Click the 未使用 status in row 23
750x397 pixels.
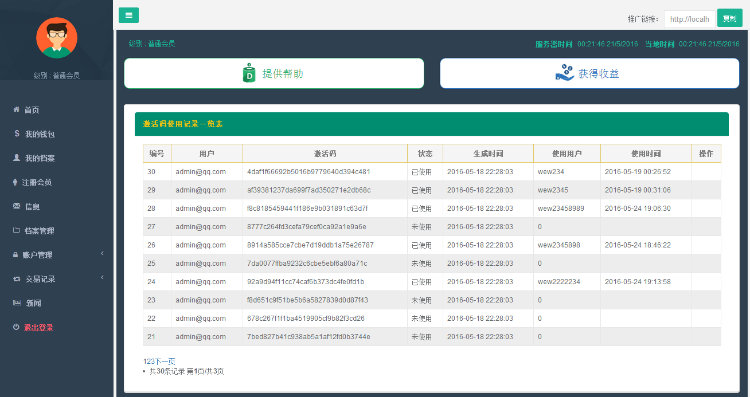click(421, 300)
